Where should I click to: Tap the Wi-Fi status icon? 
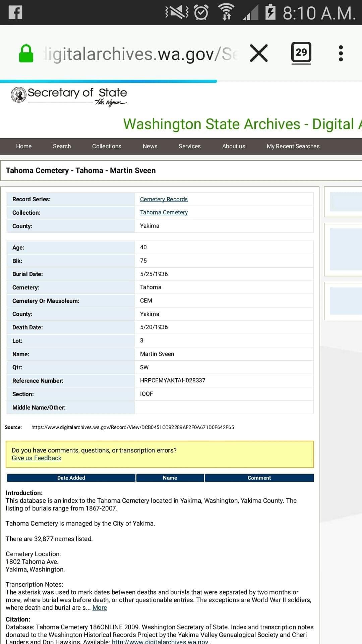(227, 12)
